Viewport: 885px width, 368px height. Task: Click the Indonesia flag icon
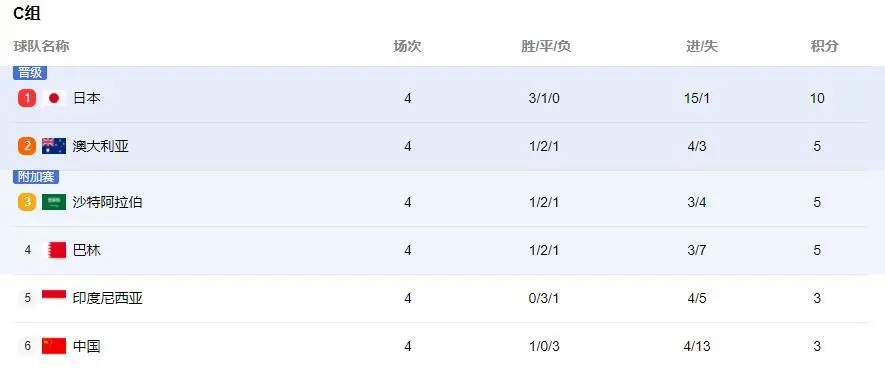(x=54, y=298)
